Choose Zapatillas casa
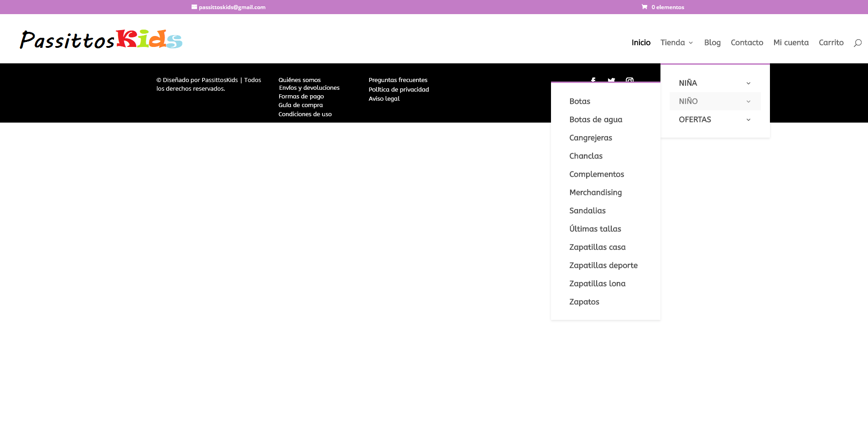 (598, 247)
